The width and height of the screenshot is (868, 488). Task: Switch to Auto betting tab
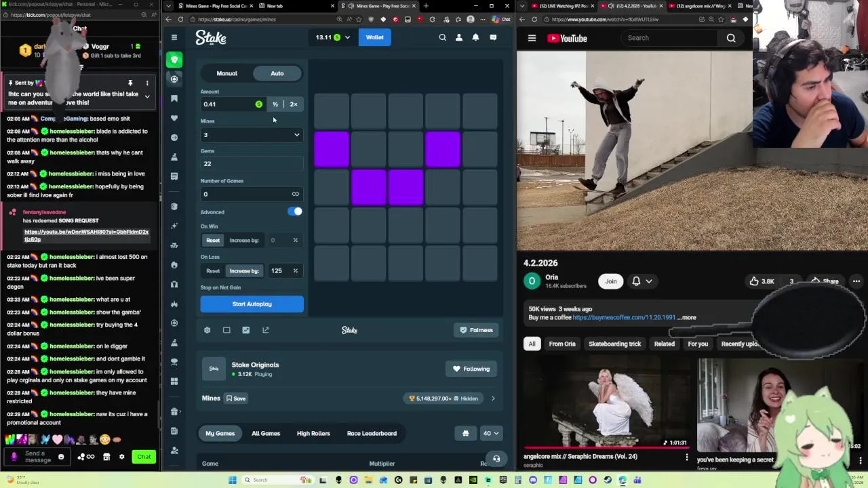(x=277, y=73)
